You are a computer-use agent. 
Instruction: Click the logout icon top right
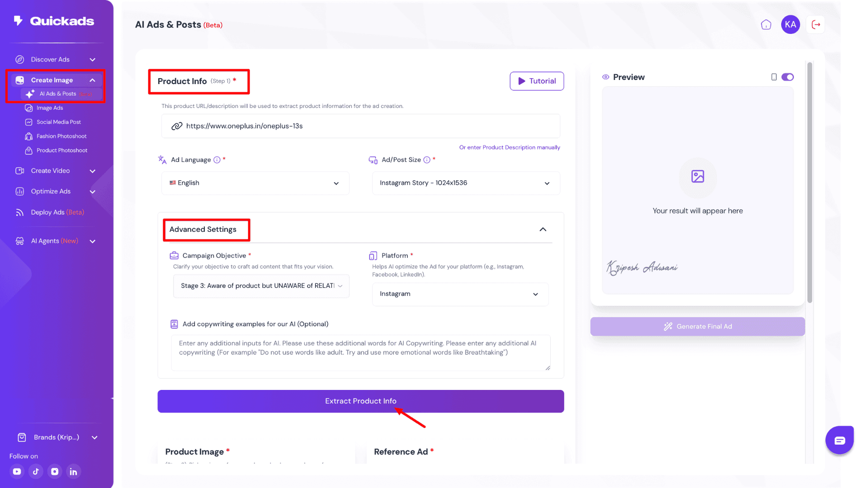click(816, 25)
